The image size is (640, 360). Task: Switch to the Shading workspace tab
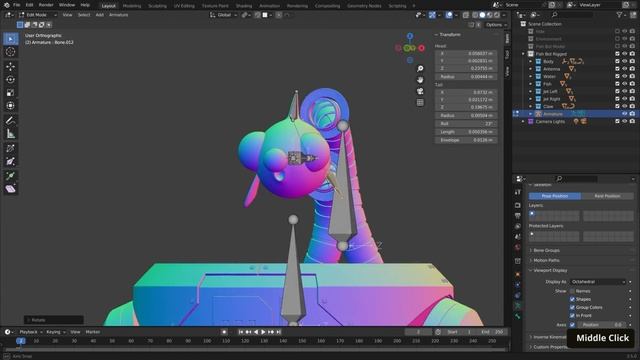tap(244, 6)
